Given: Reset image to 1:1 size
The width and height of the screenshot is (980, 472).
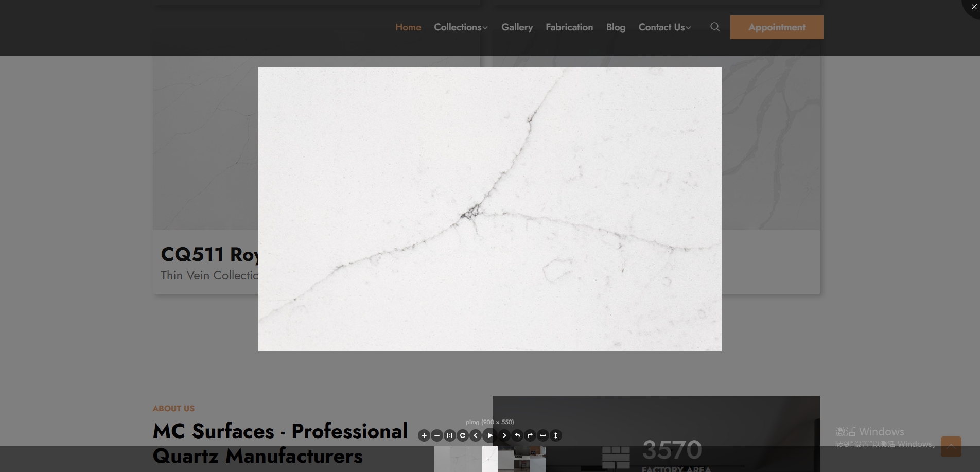Looking at the screenshot, I should [x=450, y=435].
